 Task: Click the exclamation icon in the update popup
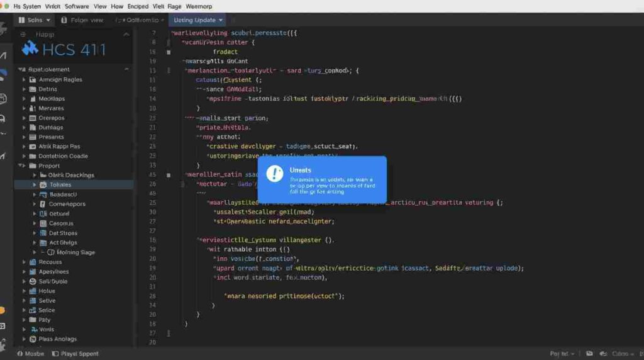pos(275,174)
